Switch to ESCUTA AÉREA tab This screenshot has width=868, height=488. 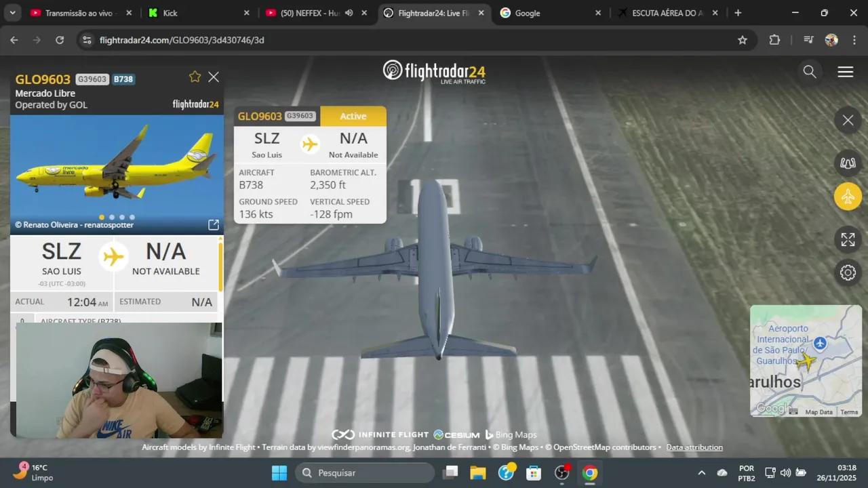click(x=668, y=13)
